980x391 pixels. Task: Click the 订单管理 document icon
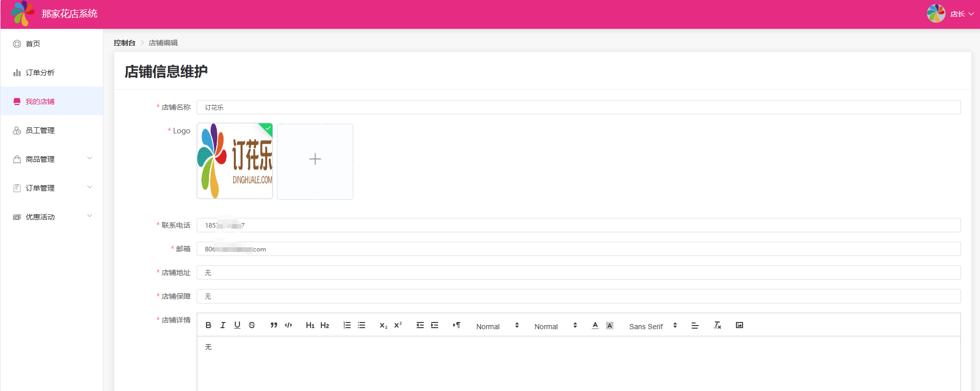click(x=17, y=188)
